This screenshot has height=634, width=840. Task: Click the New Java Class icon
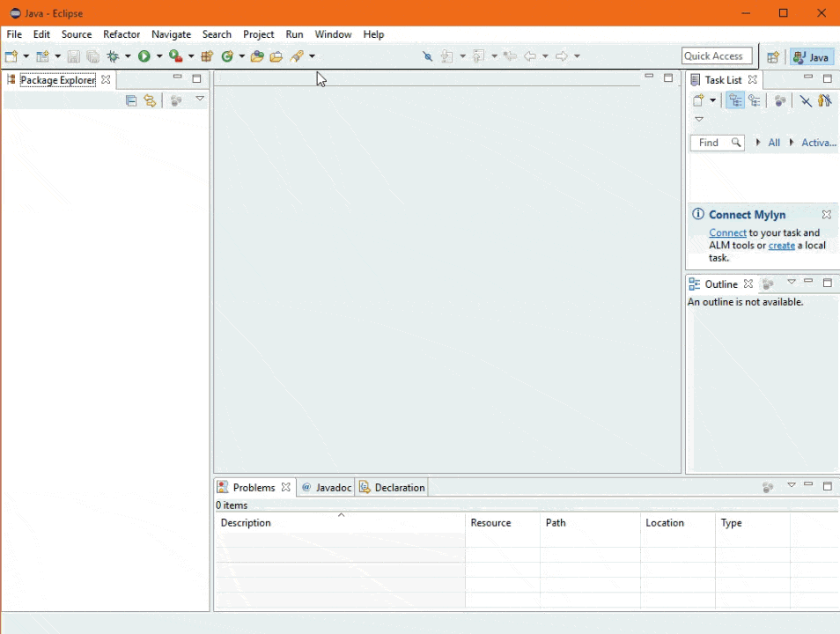click(x=227, y=56)
